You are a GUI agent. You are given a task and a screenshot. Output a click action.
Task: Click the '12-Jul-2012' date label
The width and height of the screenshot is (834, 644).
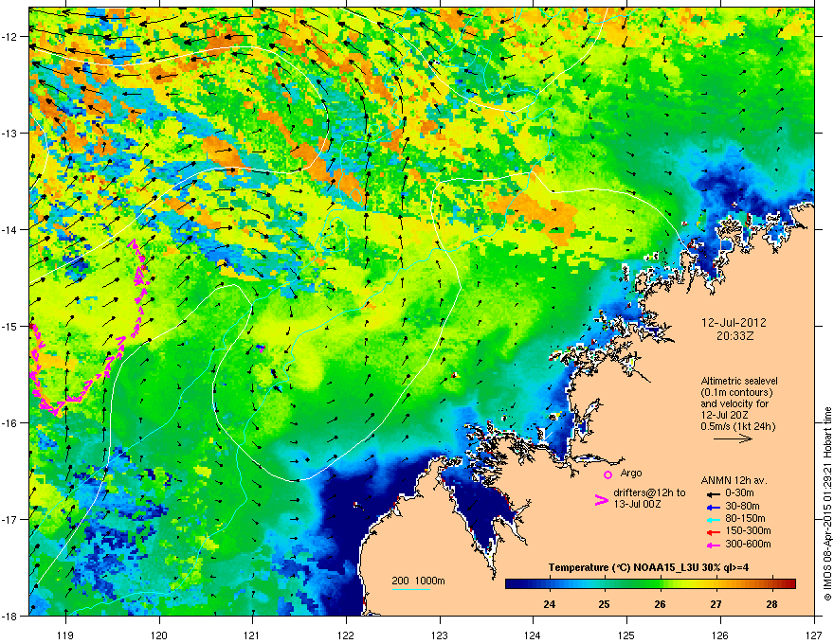point(734,323)
